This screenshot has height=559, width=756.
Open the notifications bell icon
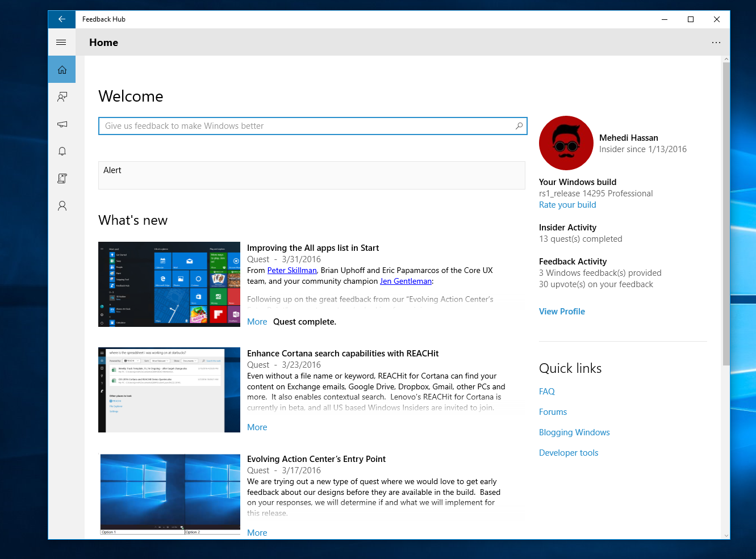tap(62, 151)
